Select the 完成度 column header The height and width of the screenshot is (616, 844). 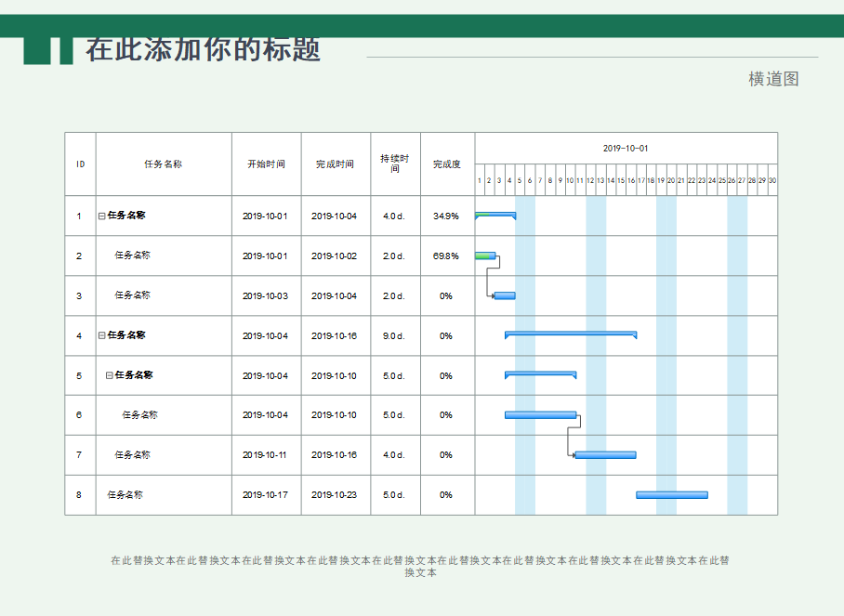point(447,164)
